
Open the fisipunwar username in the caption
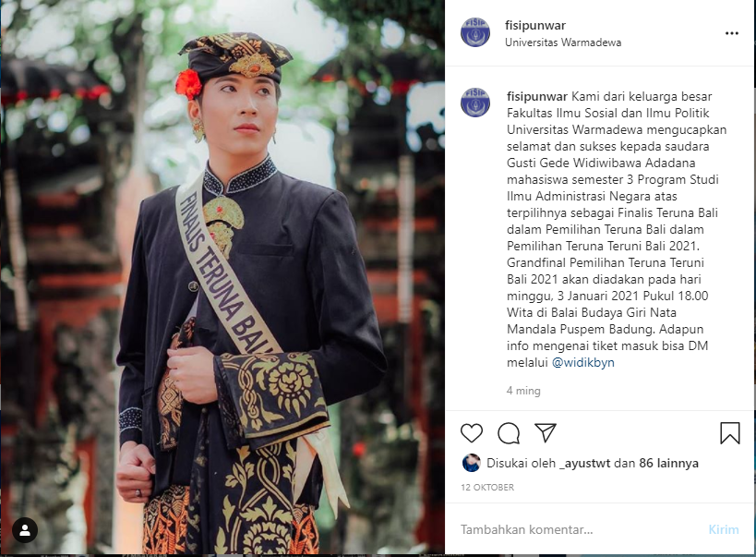537,97
